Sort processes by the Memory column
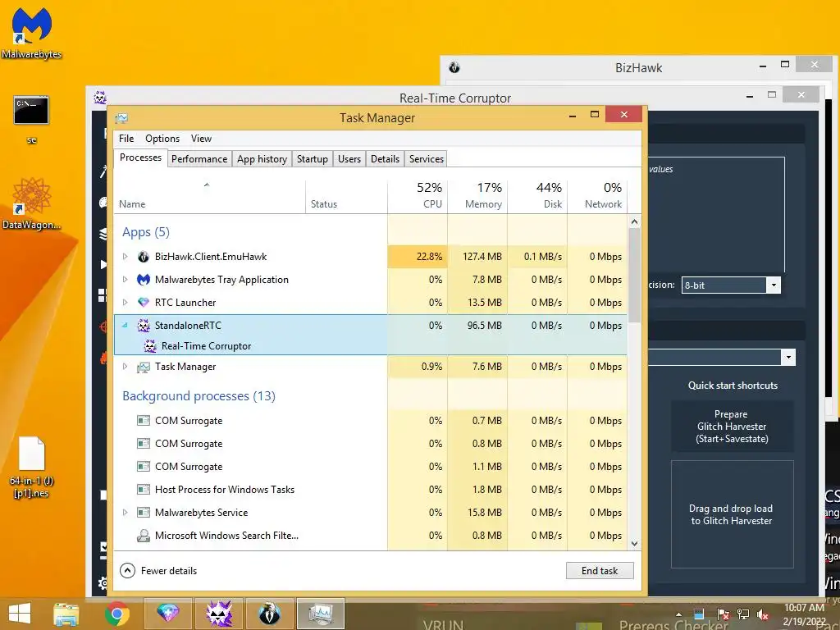Viewport: 840px width, 630px height. point(478,195)
